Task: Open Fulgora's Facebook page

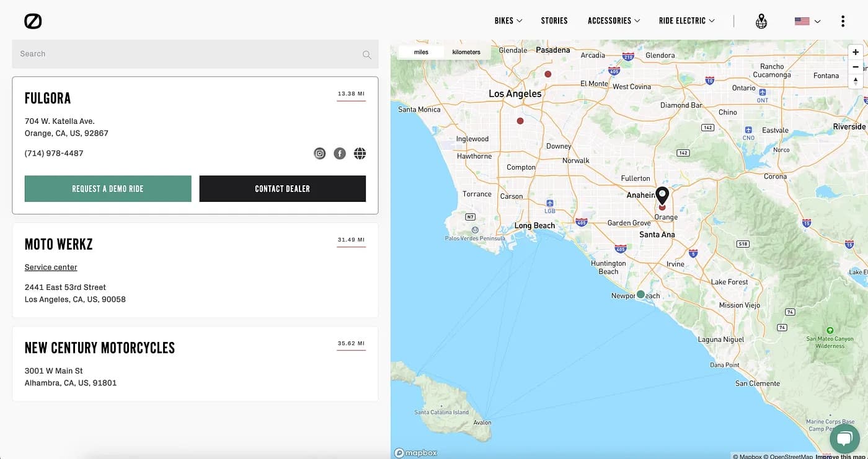Action: pyautogui.click(x=339, y=153)
